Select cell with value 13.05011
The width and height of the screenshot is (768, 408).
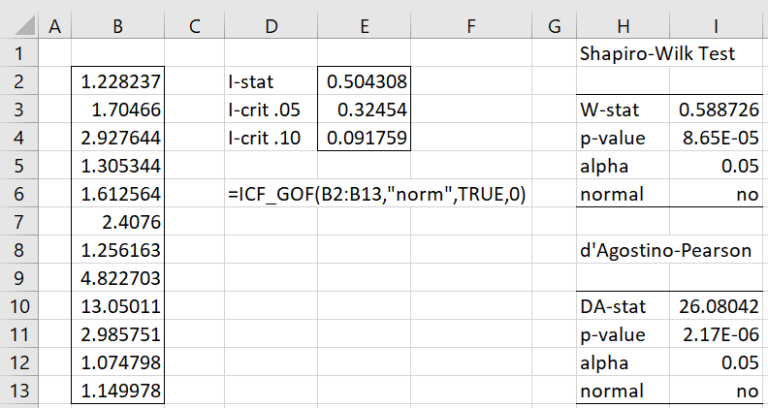click(x=118, y=306)
